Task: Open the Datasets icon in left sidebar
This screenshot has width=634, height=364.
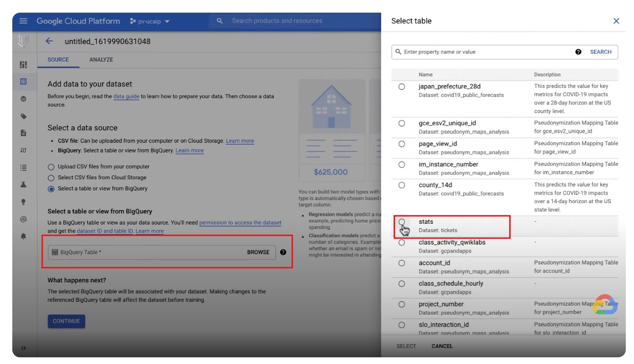Action: coord(23,81)
